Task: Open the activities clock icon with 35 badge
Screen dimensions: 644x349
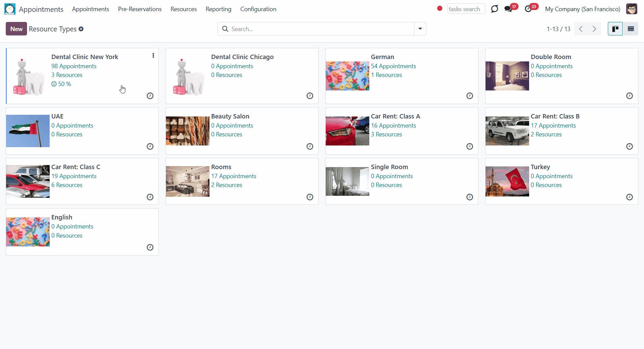Action: [528, 9]
